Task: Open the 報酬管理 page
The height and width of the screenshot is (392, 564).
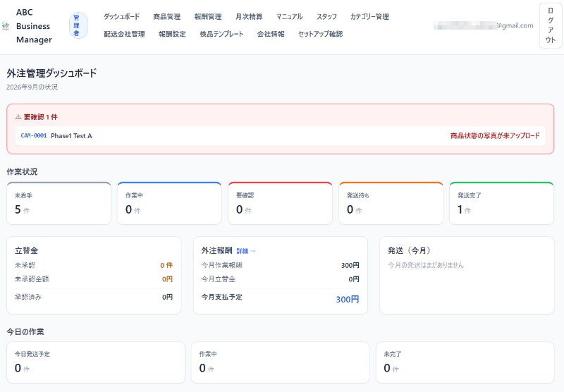Action: [208, 16]
